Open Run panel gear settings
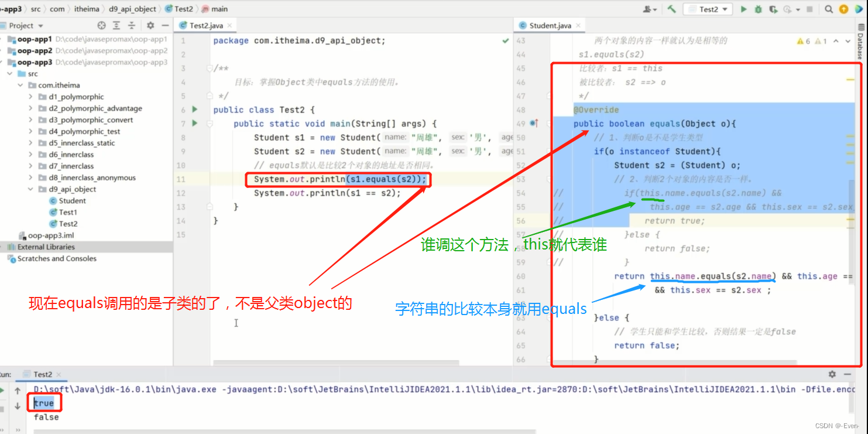The image size is (868, 434). [832, 374]
